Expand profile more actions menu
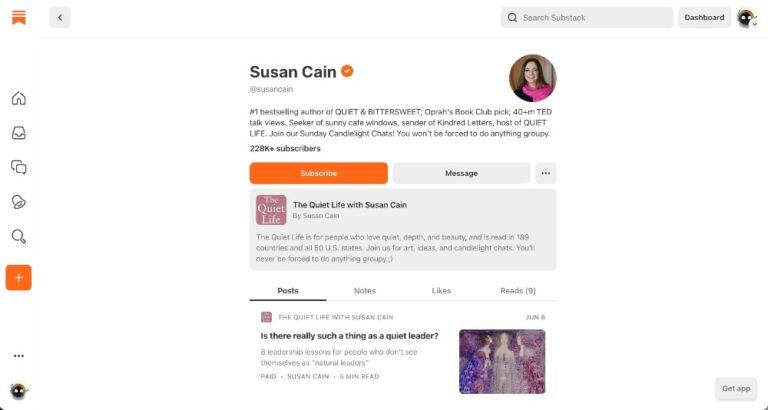Image resolution: width=768 pixels, height=410 pixels. [x=545, y=173]
